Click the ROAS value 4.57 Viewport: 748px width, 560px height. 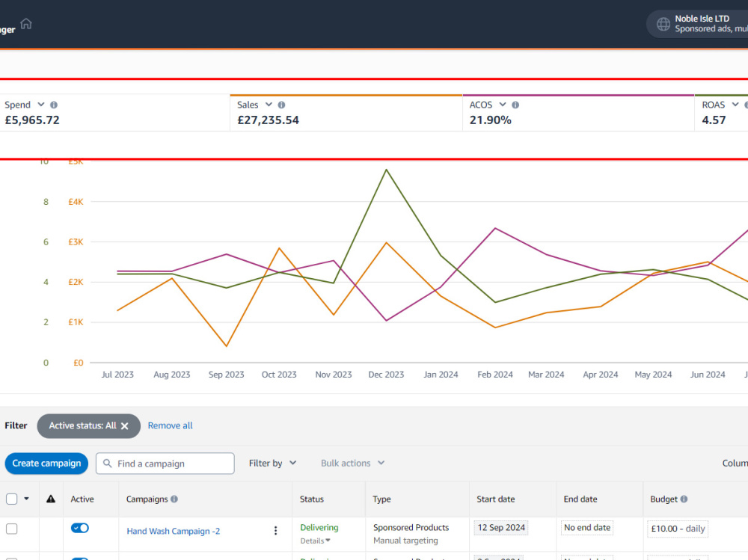coord(714,120)
